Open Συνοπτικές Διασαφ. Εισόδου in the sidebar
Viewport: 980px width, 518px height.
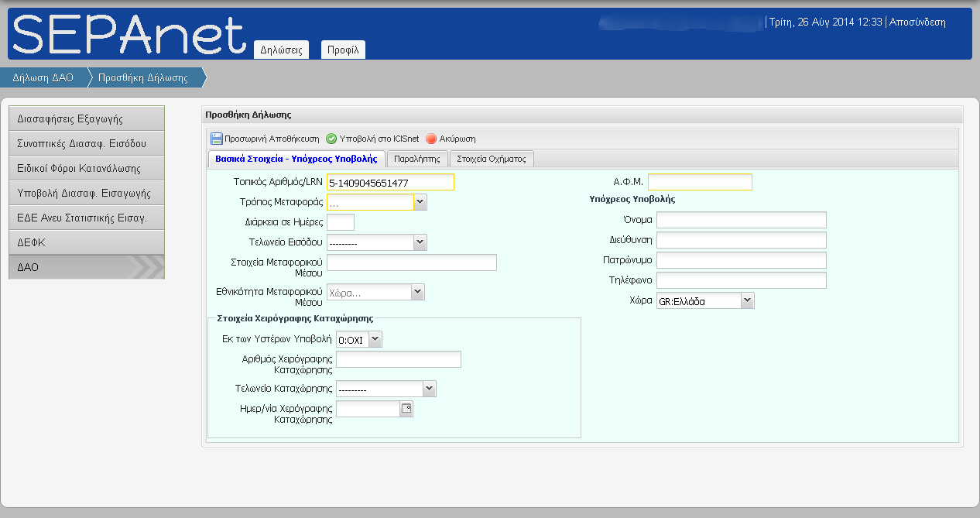[x=87, y=143]
